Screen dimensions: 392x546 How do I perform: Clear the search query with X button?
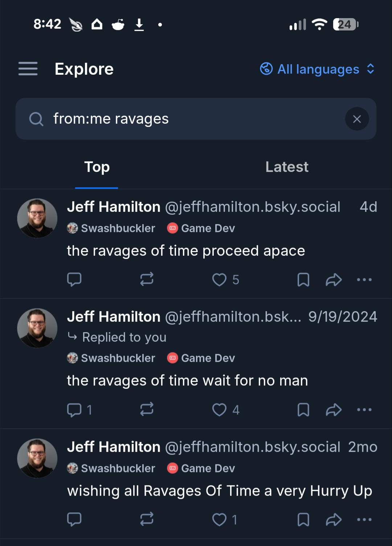tap(357, 119)
